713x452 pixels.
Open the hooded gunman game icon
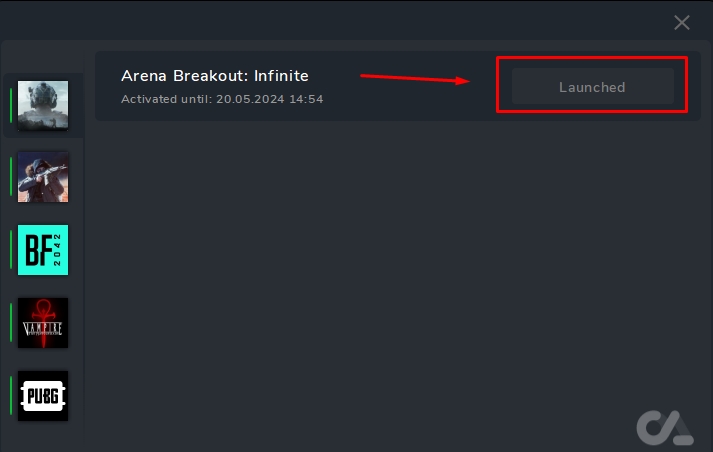pos(43,177)
